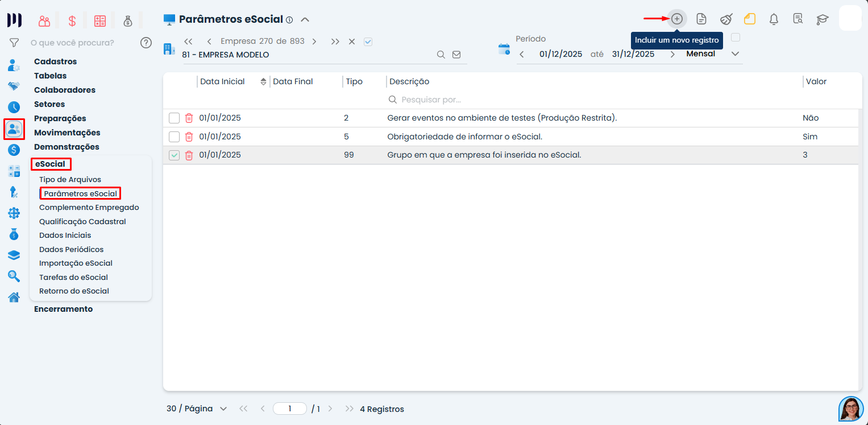The width and height of the screenshot is (868, 425).
Task: Click the info icon next to Parâmetros eSocial title
Action: pos(289,20)
